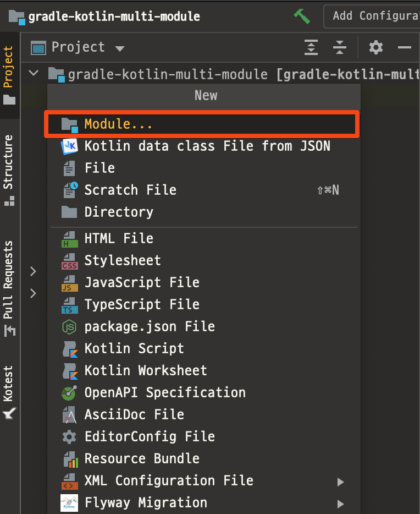
Task: Choose Directory in the New menu
Action: point(204,212)
